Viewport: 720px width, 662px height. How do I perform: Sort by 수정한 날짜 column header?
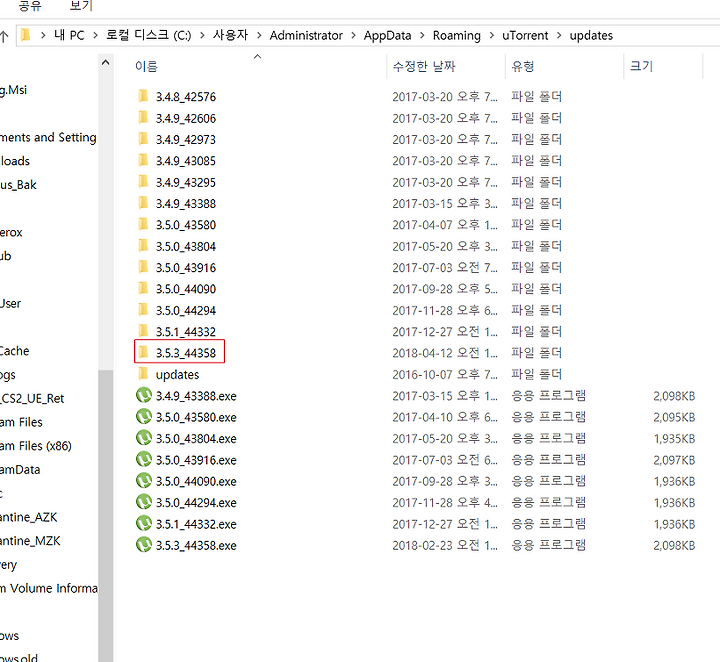click(x=424, y=67)
